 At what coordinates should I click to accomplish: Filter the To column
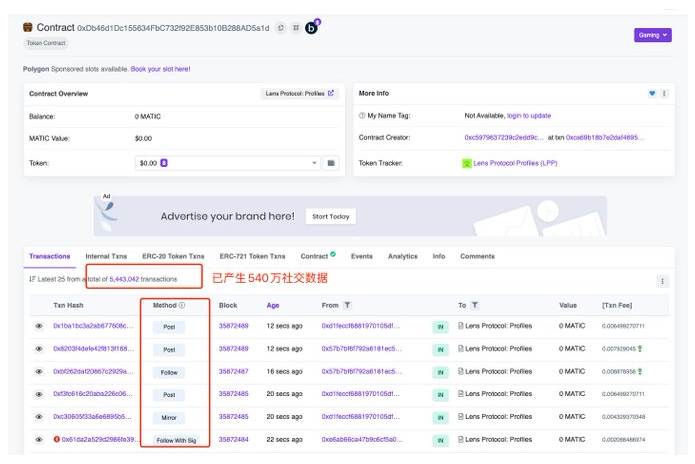[475, 305]
